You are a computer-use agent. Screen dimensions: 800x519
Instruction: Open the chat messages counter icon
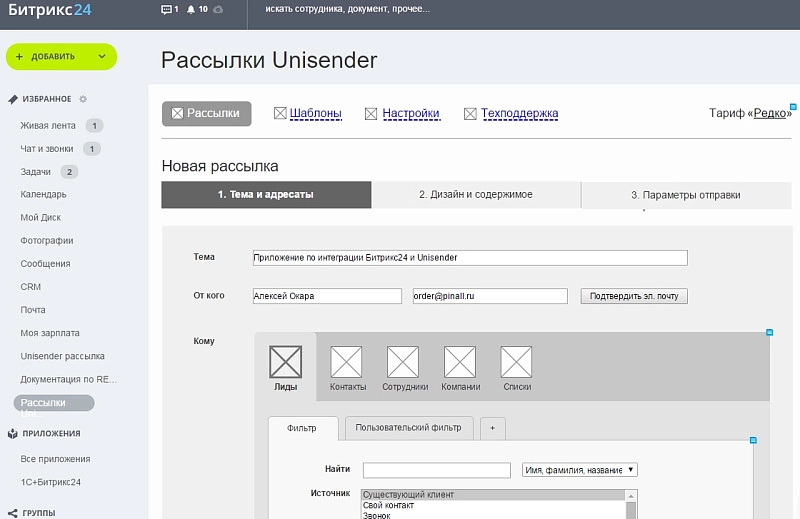tap(166, 10)
